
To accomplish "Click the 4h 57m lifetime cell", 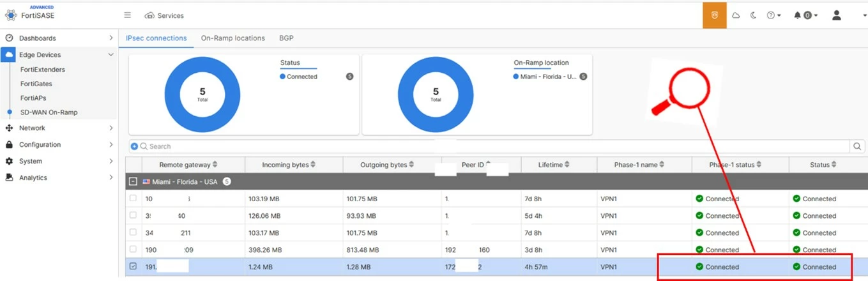I will click(536, 267).
